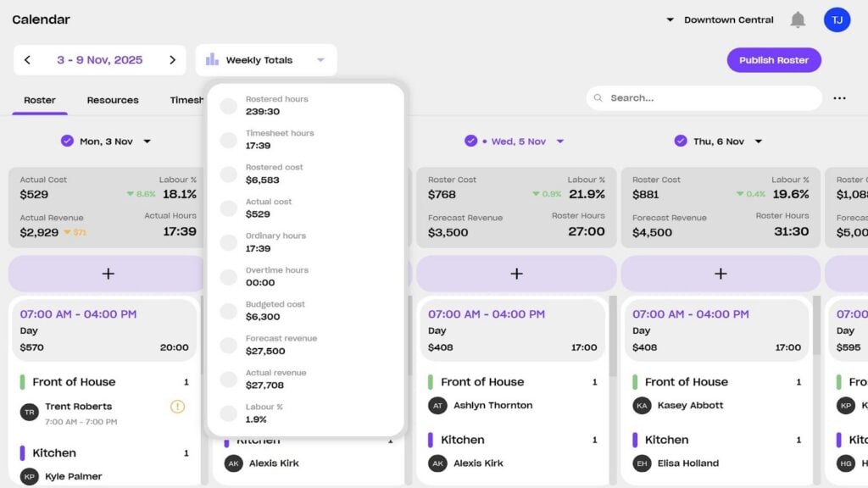Image resolution: width=868 pixels, height=488 pixels.
Task: Switch to the Resources tab
Action: click(x=112, y=99)
